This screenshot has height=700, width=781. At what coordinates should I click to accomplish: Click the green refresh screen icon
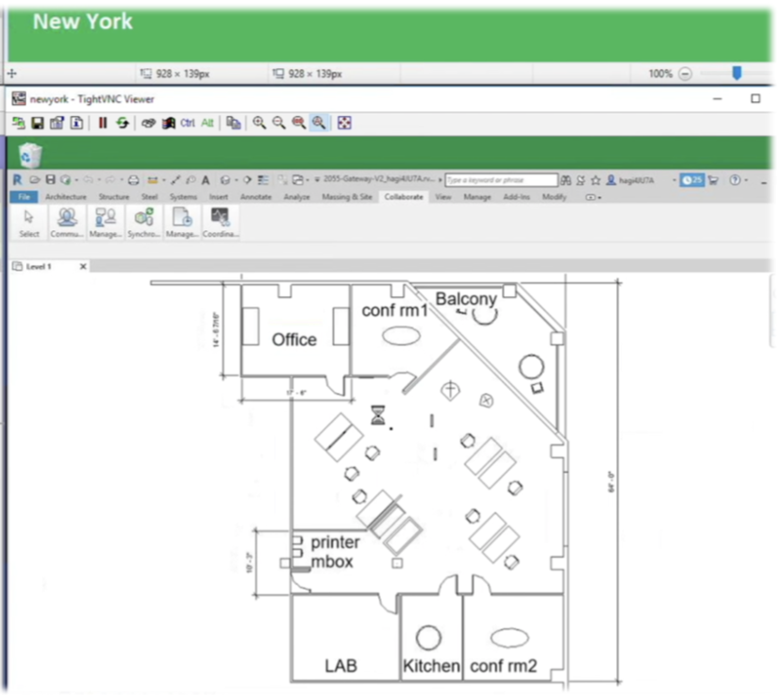tap(122, 123)
